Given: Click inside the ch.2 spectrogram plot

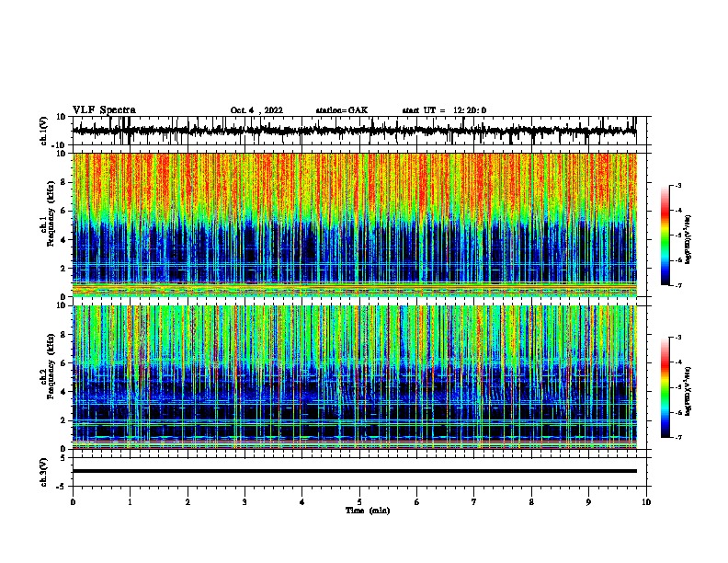Looking at the screenshot, I should pyautogui.click(x=354, y=377).
